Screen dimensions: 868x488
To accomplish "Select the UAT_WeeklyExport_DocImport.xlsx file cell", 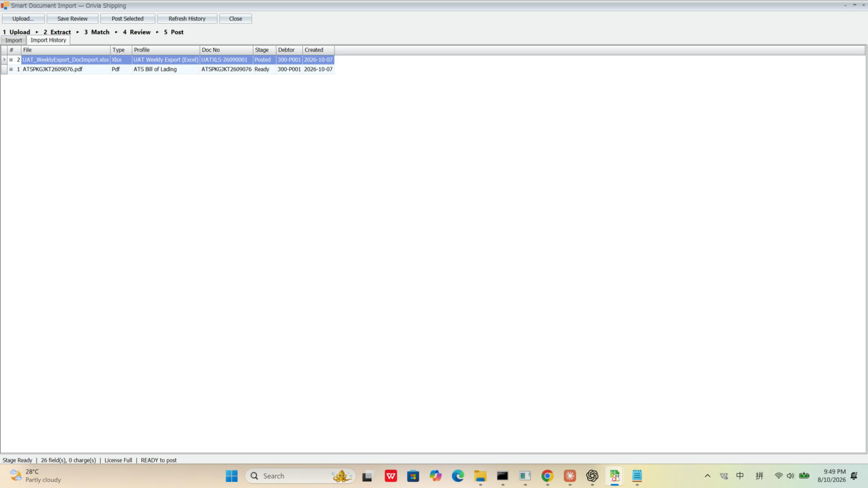I will point(66,60).
